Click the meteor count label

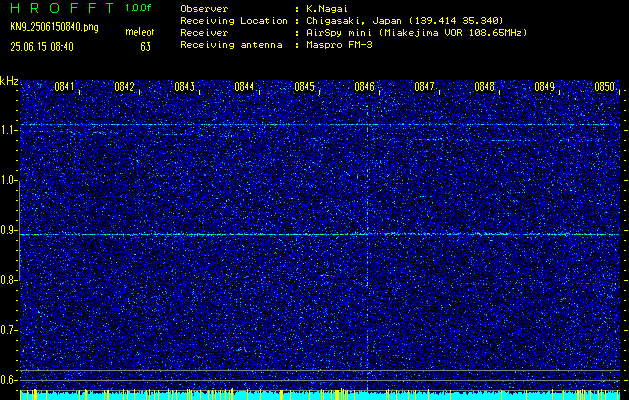140,32
